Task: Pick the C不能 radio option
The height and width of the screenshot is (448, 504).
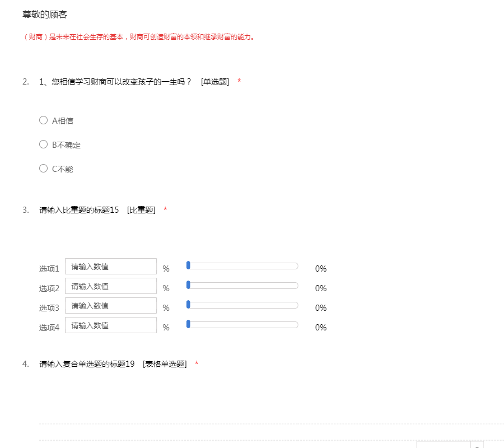Action: (44, 169)
